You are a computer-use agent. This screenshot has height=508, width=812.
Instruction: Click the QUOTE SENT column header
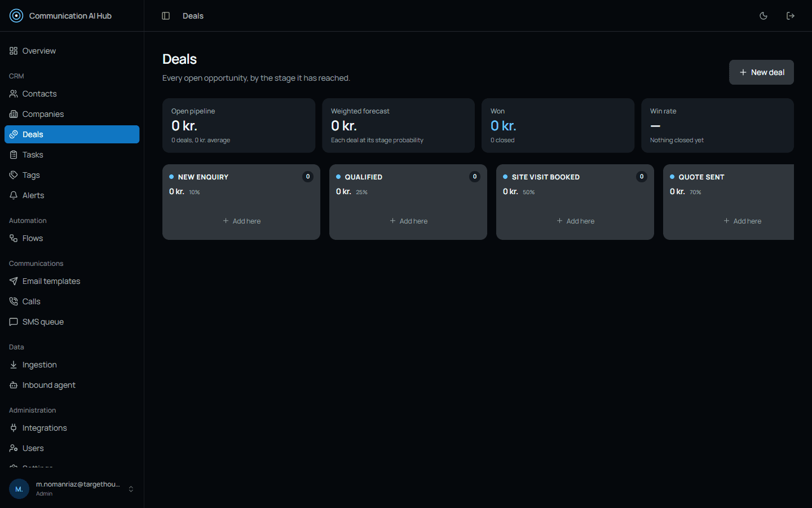pos(701,177)
